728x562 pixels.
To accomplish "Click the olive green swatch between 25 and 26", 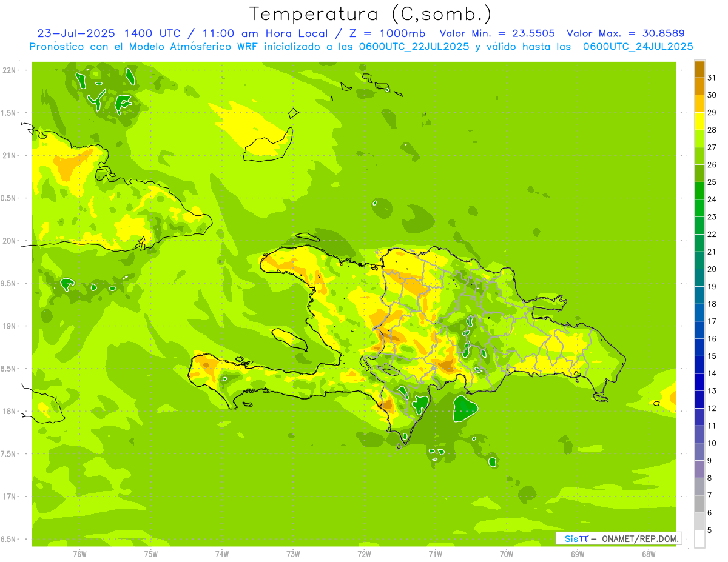I will [699, 173].
